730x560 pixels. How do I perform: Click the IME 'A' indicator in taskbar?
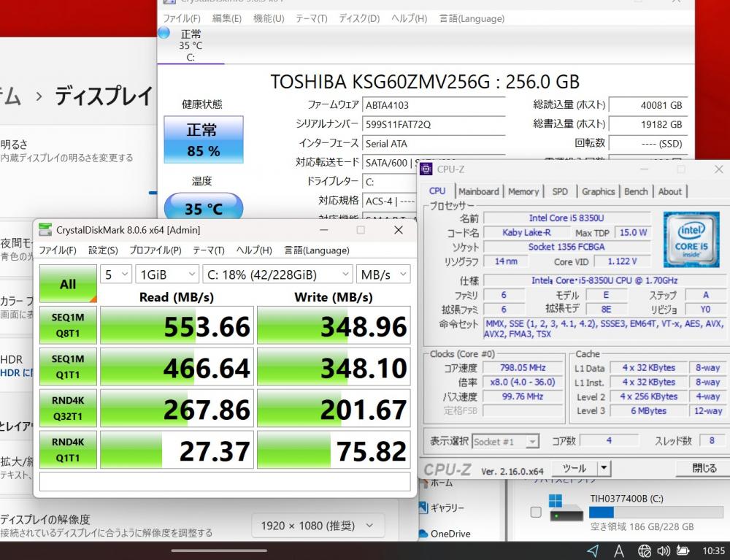619,551
